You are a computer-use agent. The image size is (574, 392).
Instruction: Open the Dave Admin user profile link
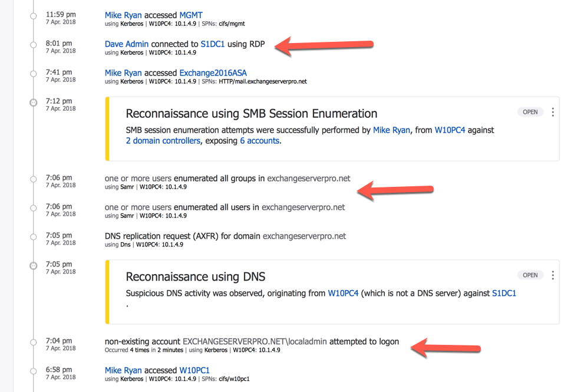click(126, 44)
